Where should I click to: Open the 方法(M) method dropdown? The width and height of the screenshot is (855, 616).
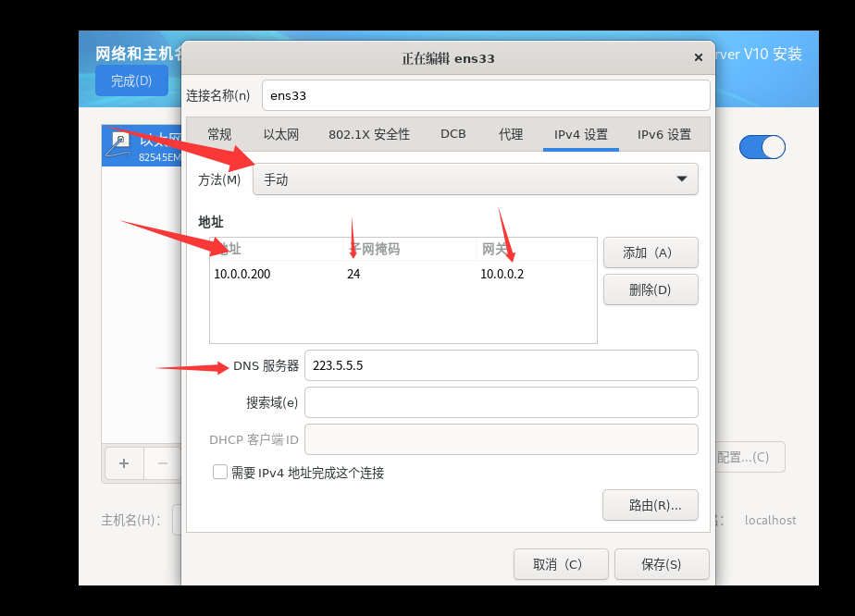(475, 179)
